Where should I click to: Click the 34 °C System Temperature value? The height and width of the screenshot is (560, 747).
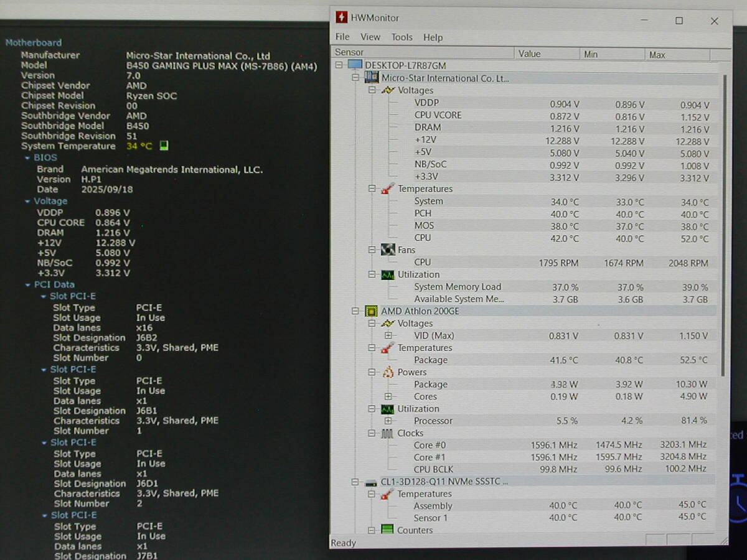(139, 146)
